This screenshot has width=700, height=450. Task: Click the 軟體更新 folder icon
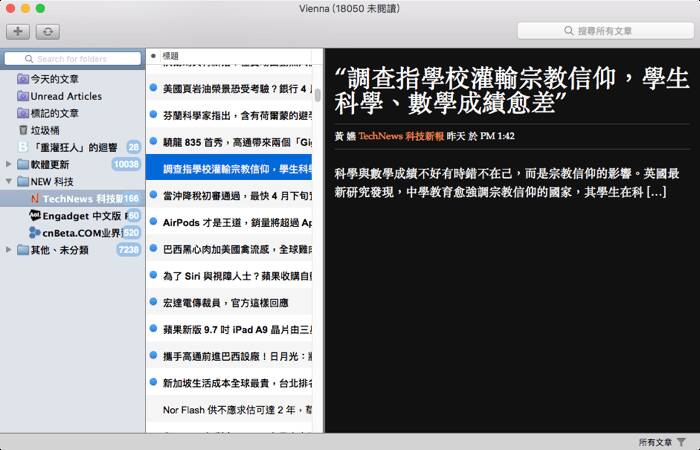click(x=23, y=164)
